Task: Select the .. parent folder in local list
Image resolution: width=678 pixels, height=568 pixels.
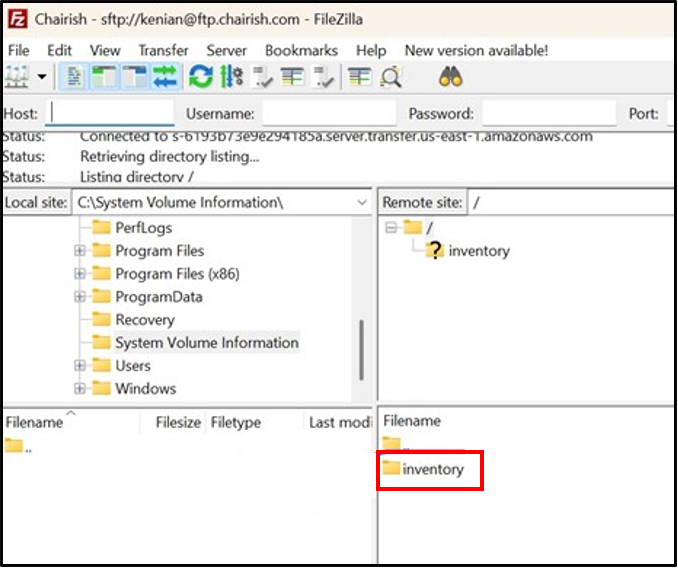Action: 18,446
